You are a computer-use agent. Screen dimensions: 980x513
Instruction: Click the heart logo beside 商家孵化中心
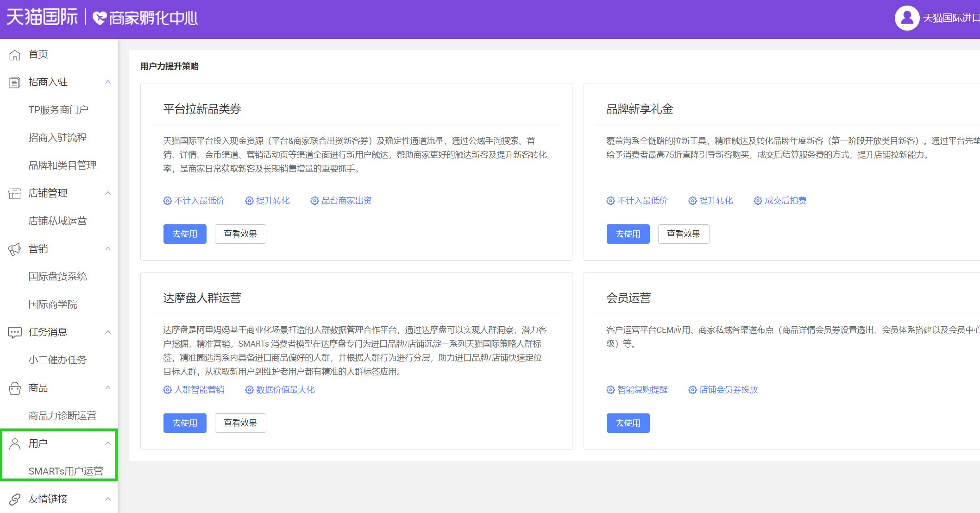coord(100,19)
